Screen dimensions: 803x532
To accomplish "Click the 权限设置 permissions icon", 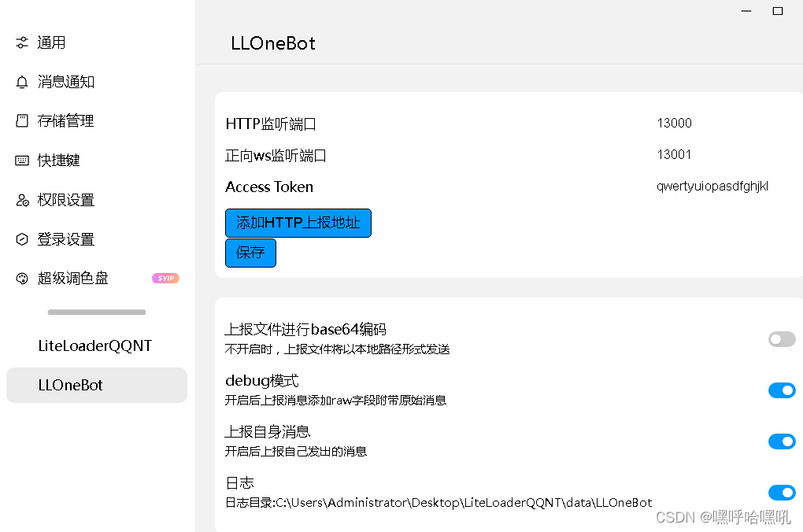I will 21,200.
